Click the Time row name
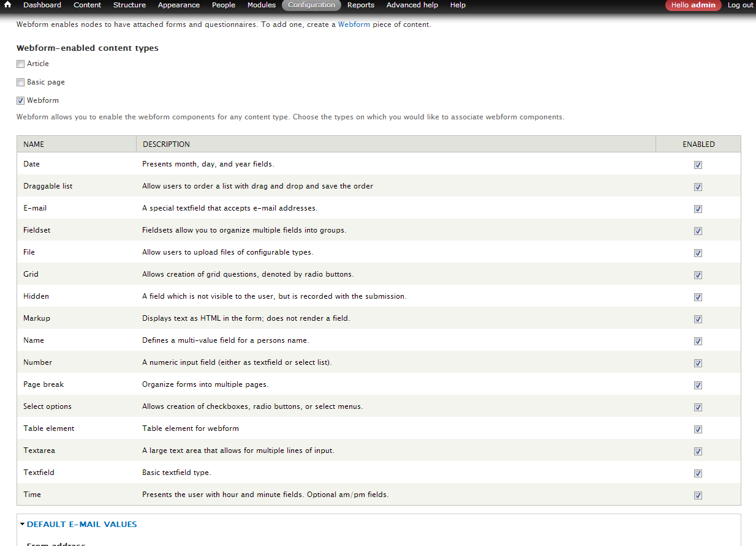 [32, 495]
